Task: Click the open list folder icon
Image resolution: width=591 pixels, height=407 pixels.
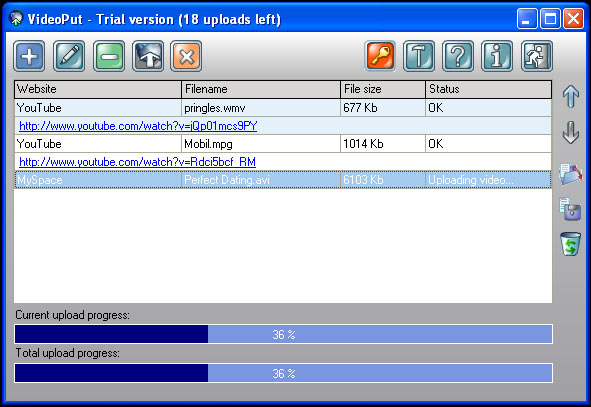Action: pos(571,174)
